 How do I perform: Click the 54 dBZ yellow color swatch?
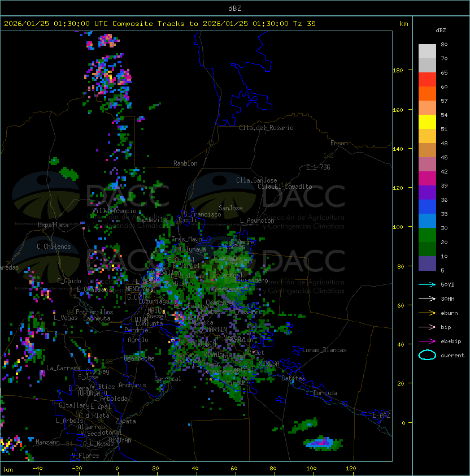[x=427, y=122]
